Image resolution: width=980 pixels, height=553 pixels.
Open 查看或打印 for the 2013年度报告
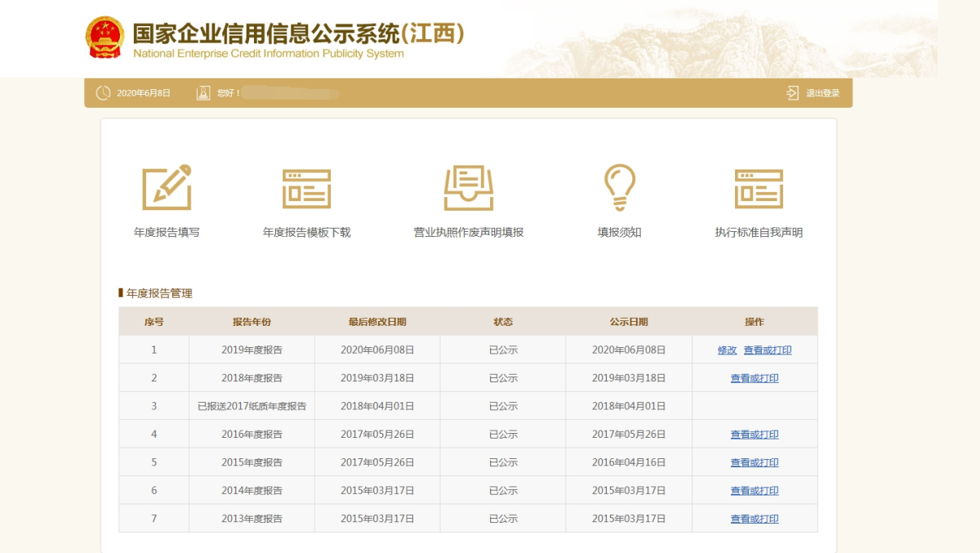coord(754,519)
